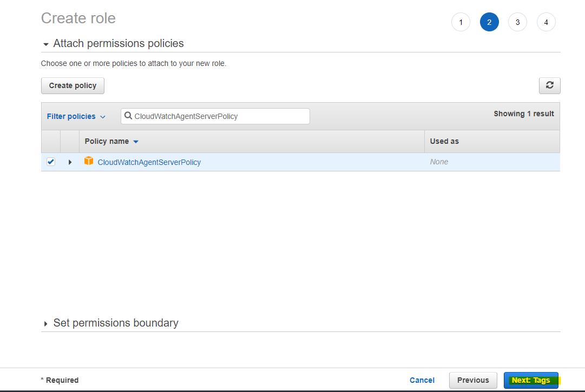
Task: Click the refresh policy list icon
Action: coord(549,85)
